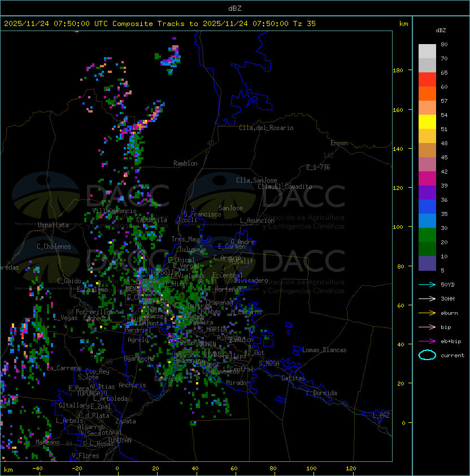Click the 'S_Francisco' map label
This screenshot has height=476, width=470.
point(202,214)
